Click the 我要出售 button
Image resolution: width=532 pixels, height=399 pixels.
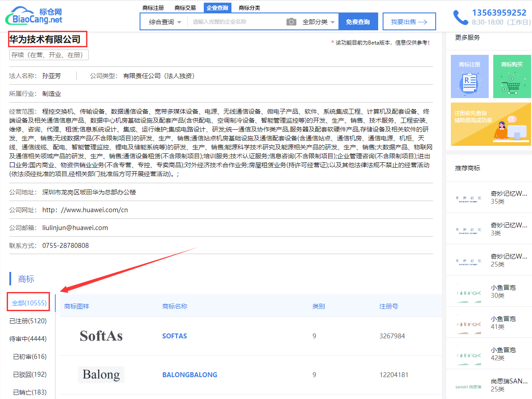[x=409, y=22]
